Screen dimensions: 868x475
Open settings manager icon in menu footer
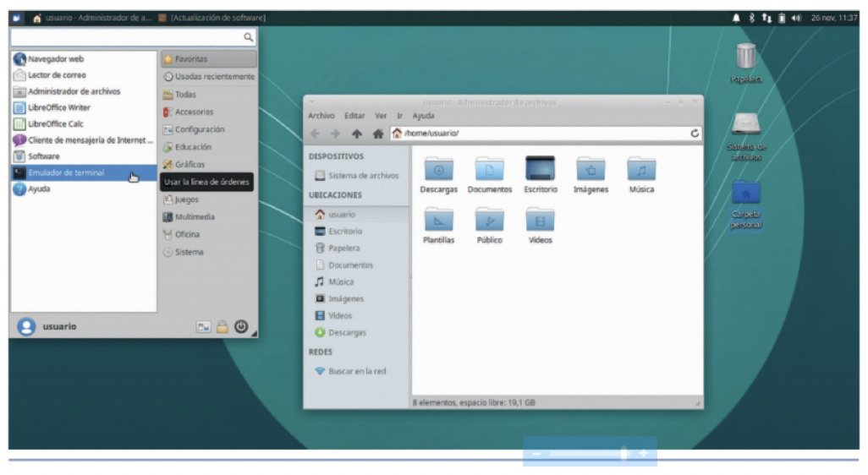203,327
